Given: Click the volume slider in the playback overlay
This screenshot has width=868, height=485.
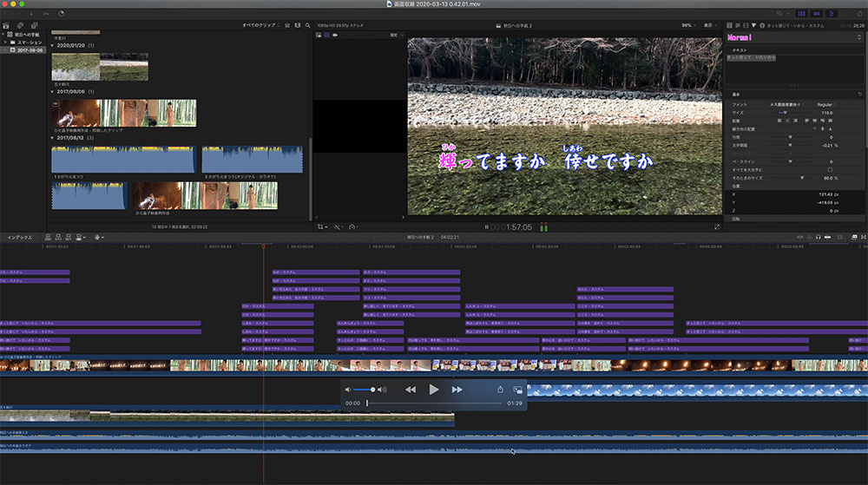Looking at the screenshot, I should click(x=363, y=390).
